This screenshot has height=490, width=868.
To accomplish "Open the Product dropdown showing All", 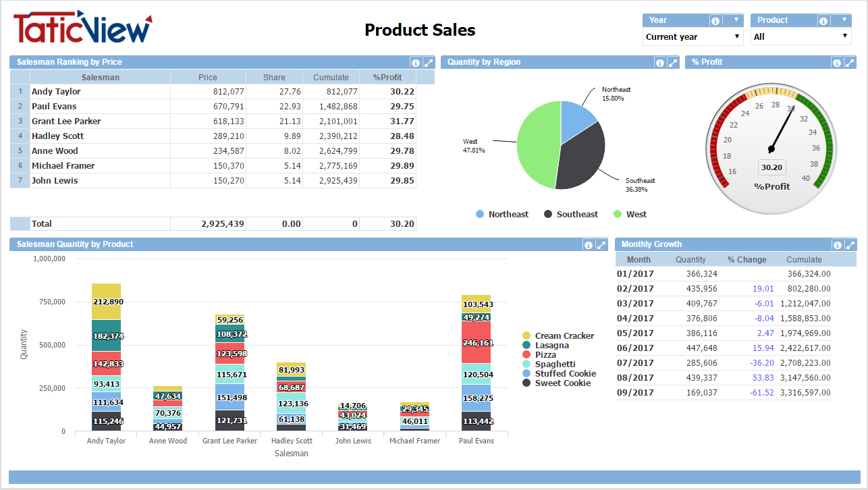I will [801, 36].
